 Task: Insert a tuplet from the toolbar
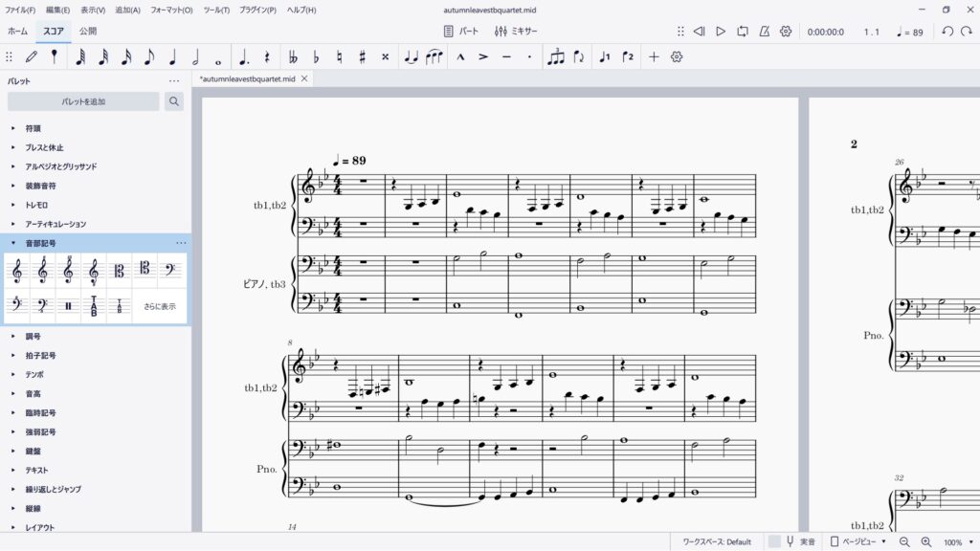click(x=555, y=56)
